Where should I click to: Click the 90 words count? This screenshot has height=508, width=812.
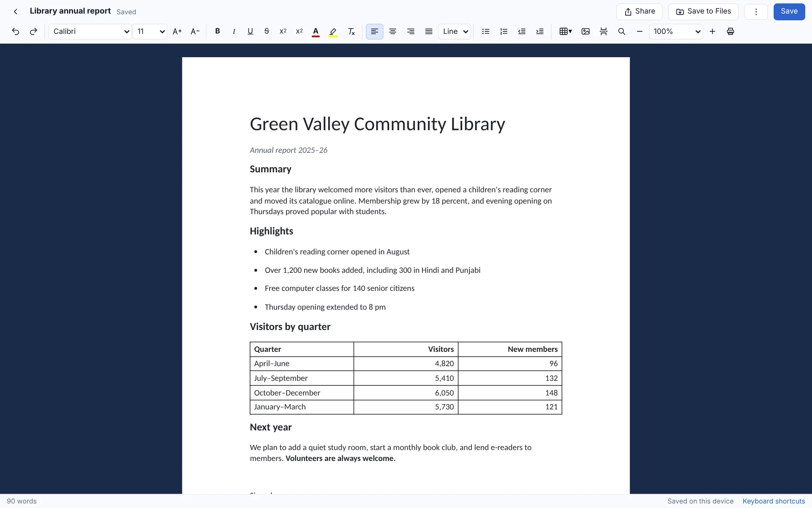[22, 501]
